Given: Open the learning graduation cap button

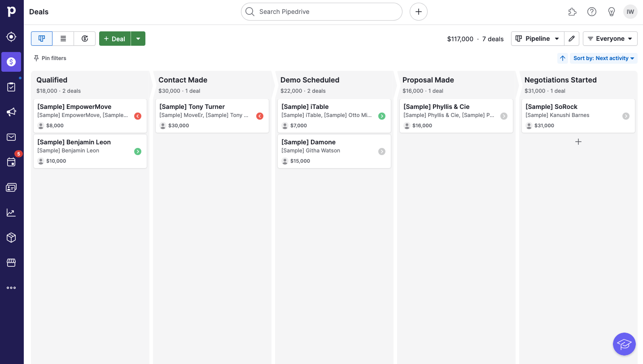Looking at the screenshot, I should 624,344.
